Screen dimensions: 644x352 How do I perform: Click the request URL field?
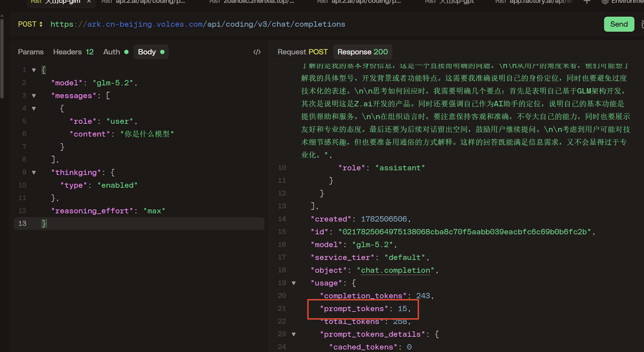coord(198,24)
